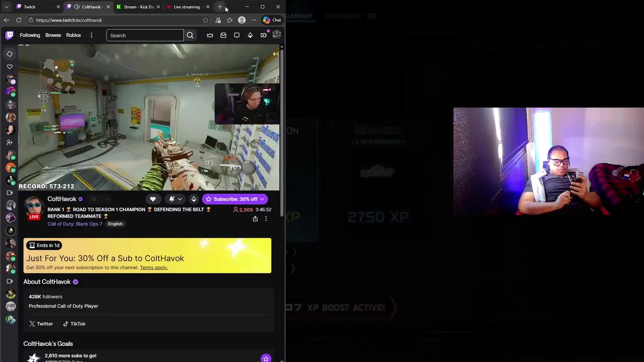Click the ColtHavok channel name
The image size is (644, 362).
[x=62, y=199]
